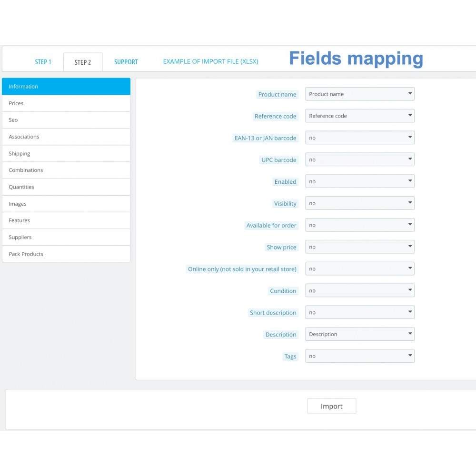Open the Show price dropdown
The image size is (476, 476).
click(x=360, y=247)
